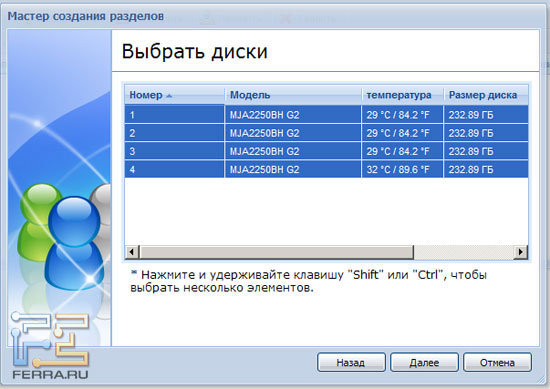Image resolution: width=550 pixels, height=389 pixels.
Task: Click the Размер диска column header
Action: (x=486, y=95)
